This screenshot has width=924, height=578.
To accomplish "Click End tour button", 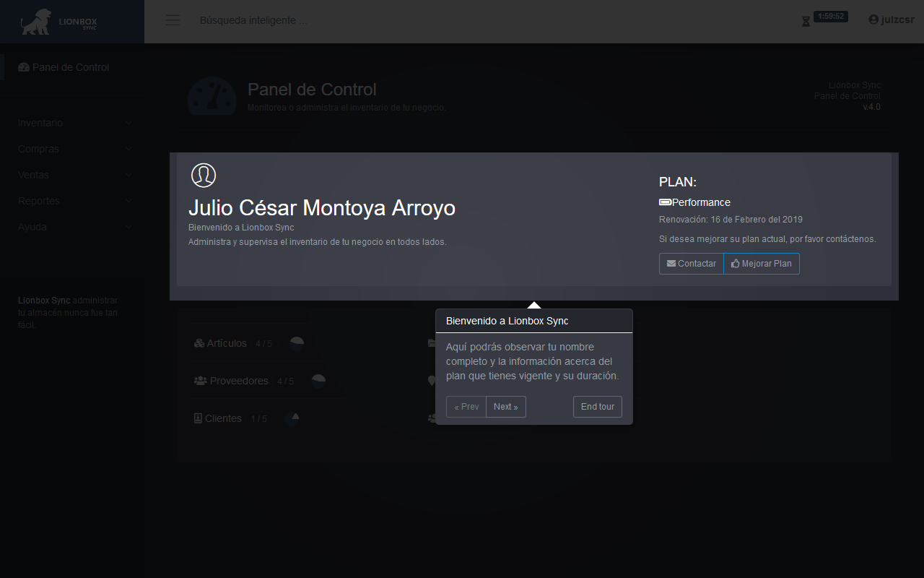I will [598, 407].
